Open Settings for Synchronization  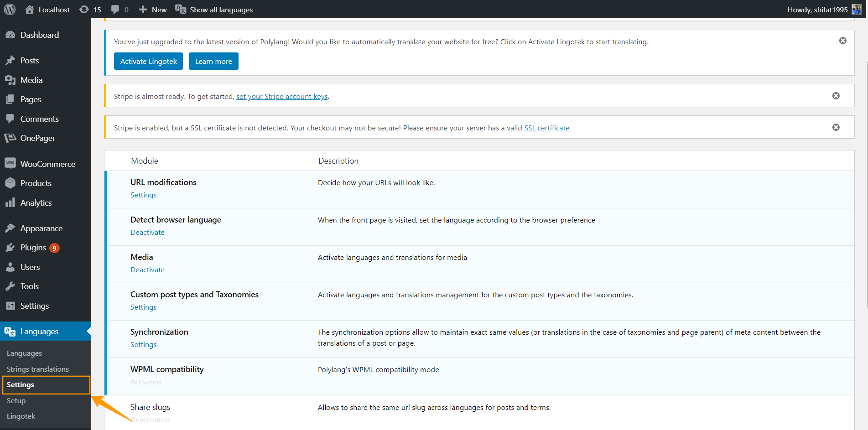click(x=143, y=345)
